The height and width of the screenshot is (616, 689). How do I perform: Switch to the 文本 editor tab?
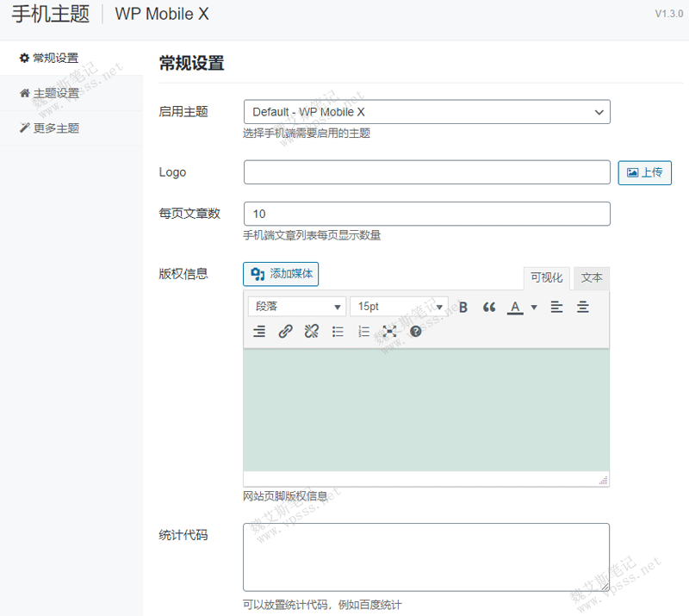[x=592, y=278]
